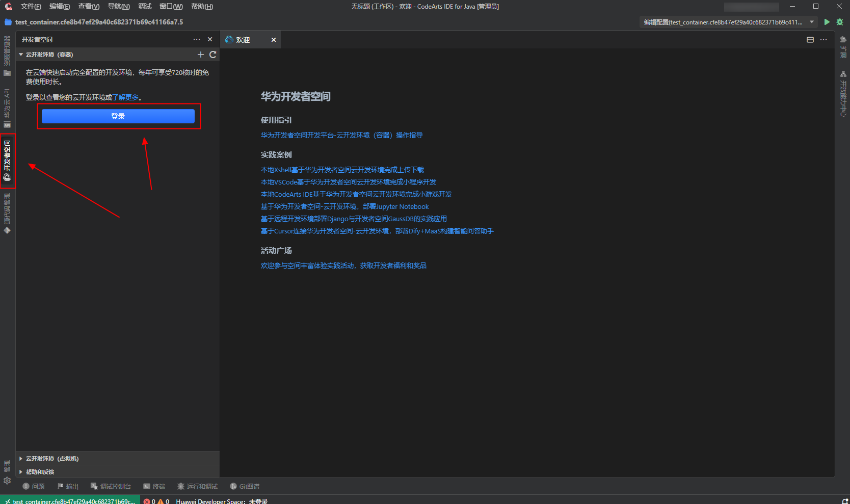Viewport: 850px width, 504px height.
Task: Open the 问题 problems panel
Action: coord(34,486)
